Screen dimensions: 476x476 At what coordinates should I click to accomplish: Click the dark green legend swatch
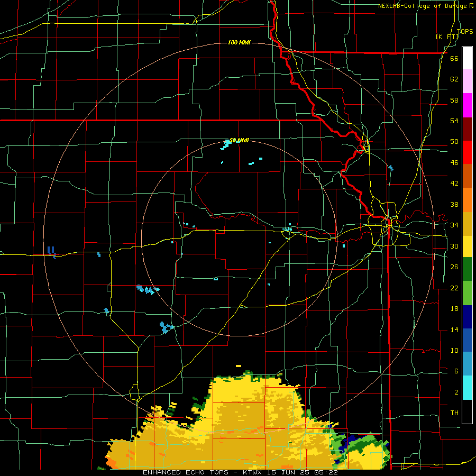click(x=467, y=269)
